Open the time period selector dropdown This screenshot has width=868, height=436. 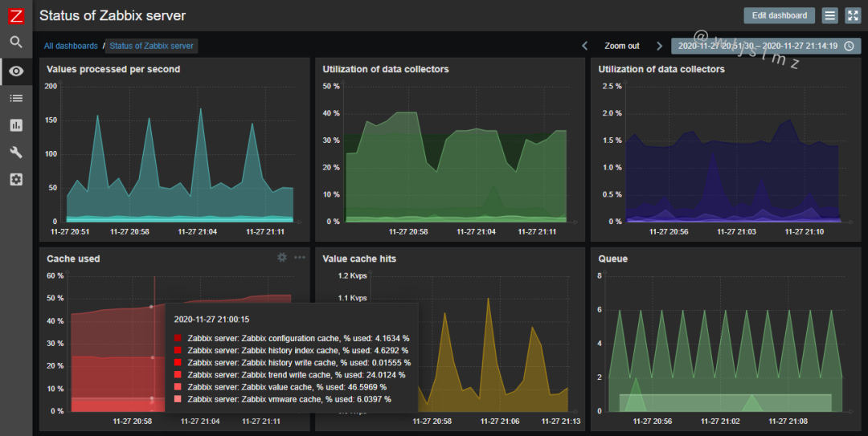click(766, 46)
